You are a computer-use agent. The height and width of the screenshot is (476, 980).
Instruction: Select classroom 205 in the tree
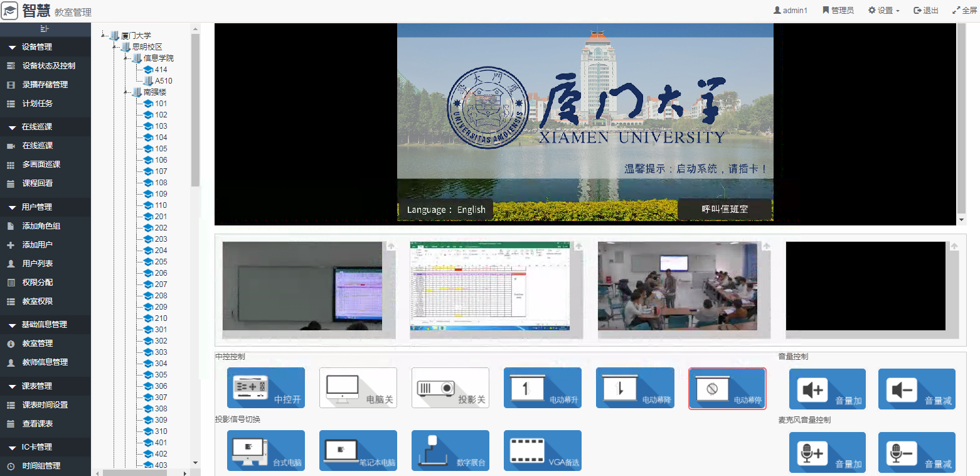tap(161, 262)
